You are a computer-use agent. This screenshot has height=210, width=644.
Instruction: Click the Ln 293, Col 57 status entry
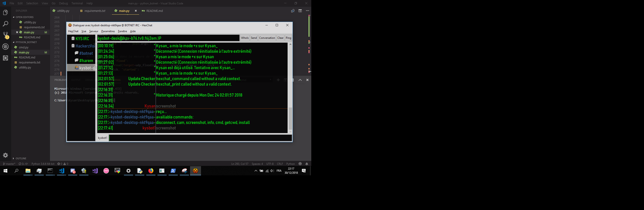pos(240,164)
